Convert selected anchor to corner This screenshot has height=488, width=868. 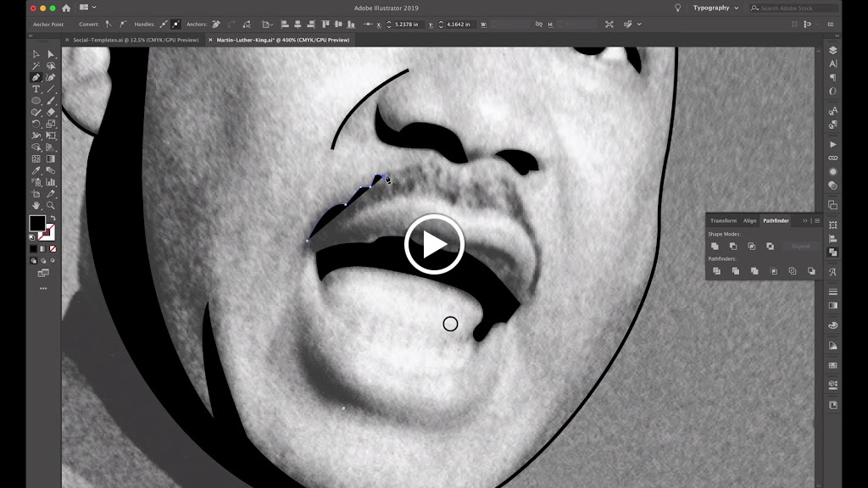pos(108,25)
